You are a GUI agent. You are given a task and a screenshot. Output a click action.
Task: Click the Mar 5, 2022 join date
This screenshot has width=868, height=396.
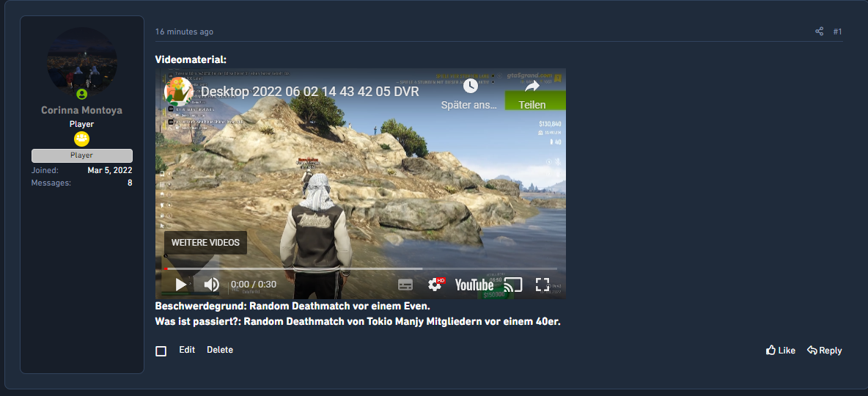pyautogui.click(x=110, y=170)
